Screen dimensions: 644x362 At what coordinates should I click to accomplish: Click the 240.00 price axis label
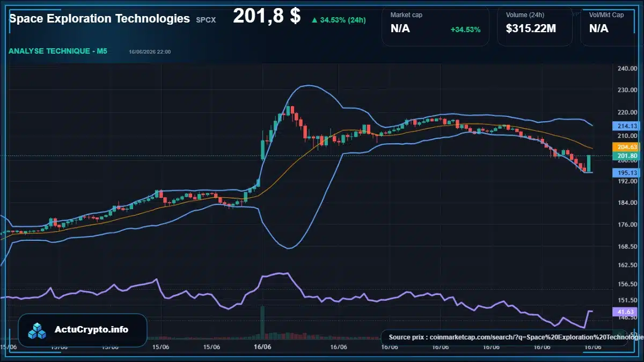point(627,69)
